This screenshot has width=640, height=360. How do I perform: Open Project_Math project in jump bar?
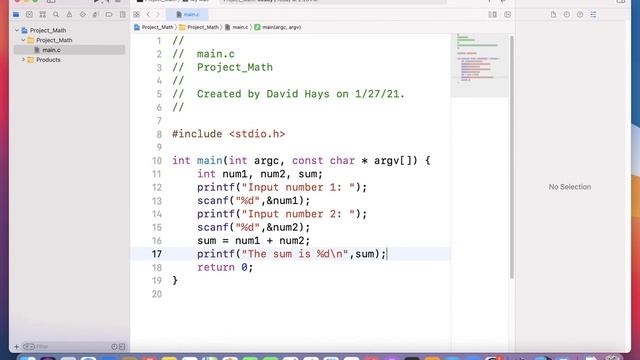pyautogui.click(x=153, y=27)
